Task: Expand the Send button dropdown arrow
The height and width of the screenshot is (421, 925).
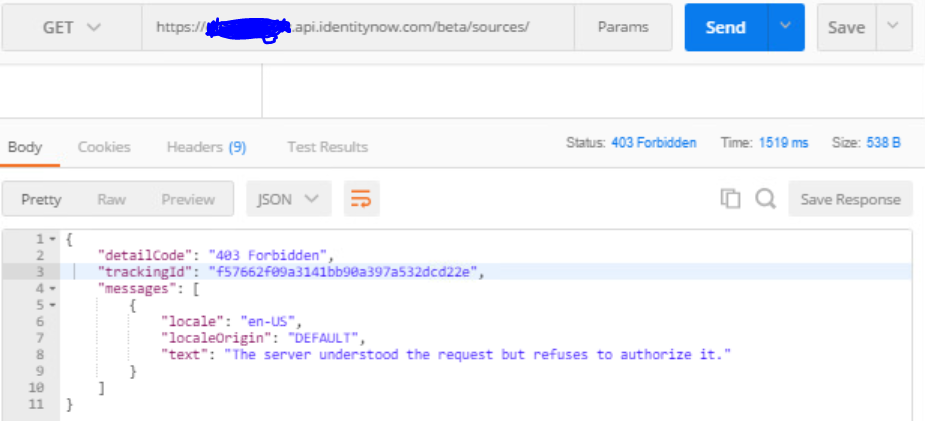Action: click(786, 28)
